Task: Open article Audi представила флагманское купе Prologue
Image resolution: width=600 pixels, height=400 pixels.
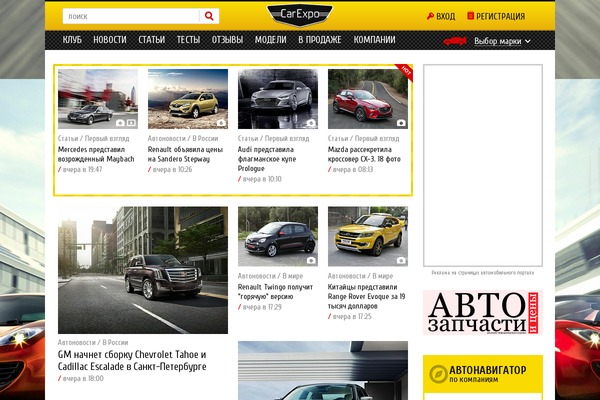Action: [x=267, y=159]
